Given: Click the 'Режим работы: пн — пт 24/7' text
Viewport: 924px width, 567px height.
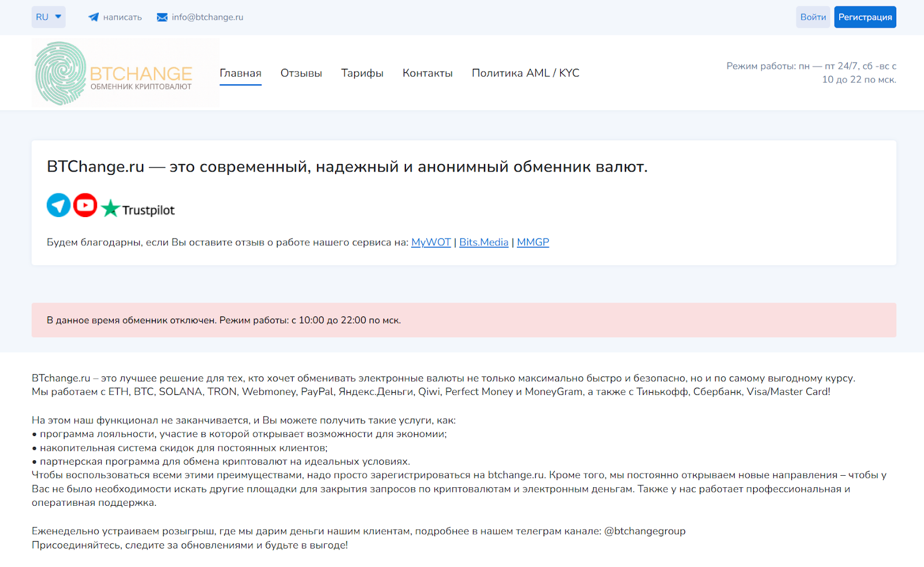Looking at the screenshot, I should click(811, 73).
